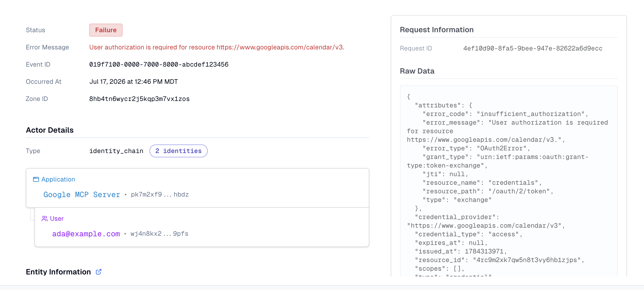This screenshot has height=290, width=644.
Task: Click the Failure status badge
Action: click(106, 30)
